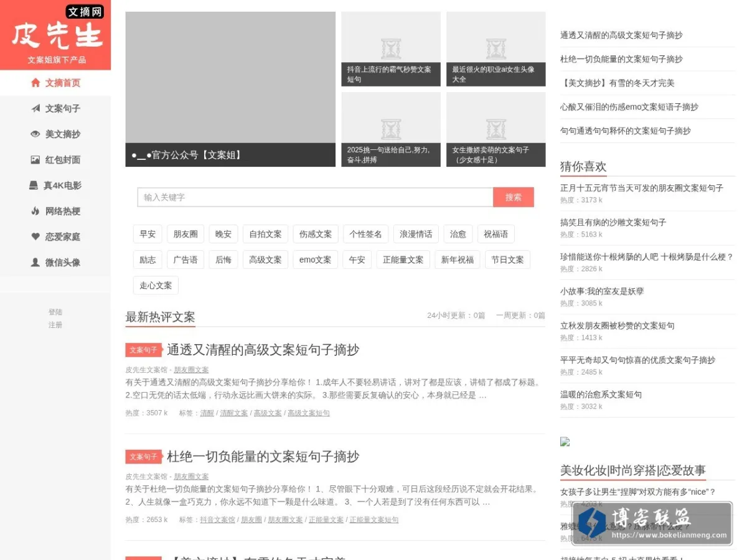Screen dimensions: 747x560
Task: Select the 朋友圈 tag
Action: (186, 234)
